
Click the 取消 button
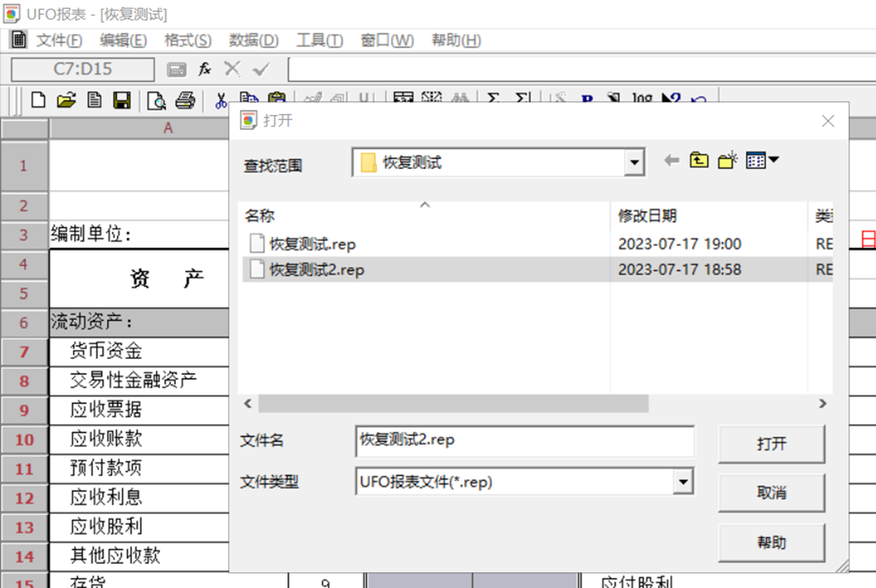(772, 493)
